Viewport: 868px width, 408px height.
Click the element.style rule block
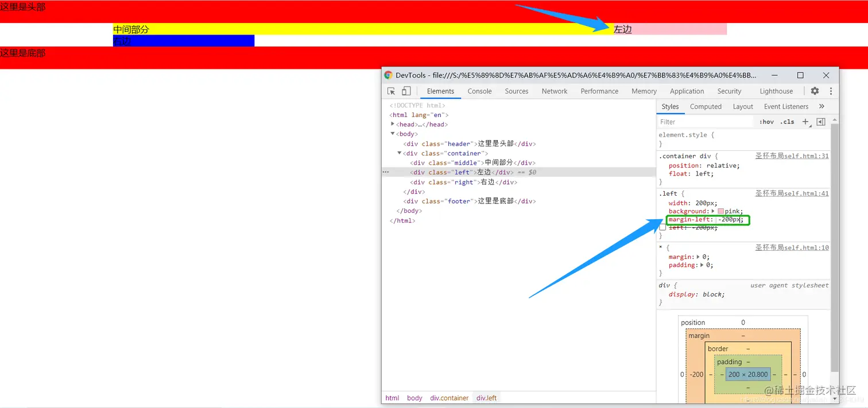(744, 139)
